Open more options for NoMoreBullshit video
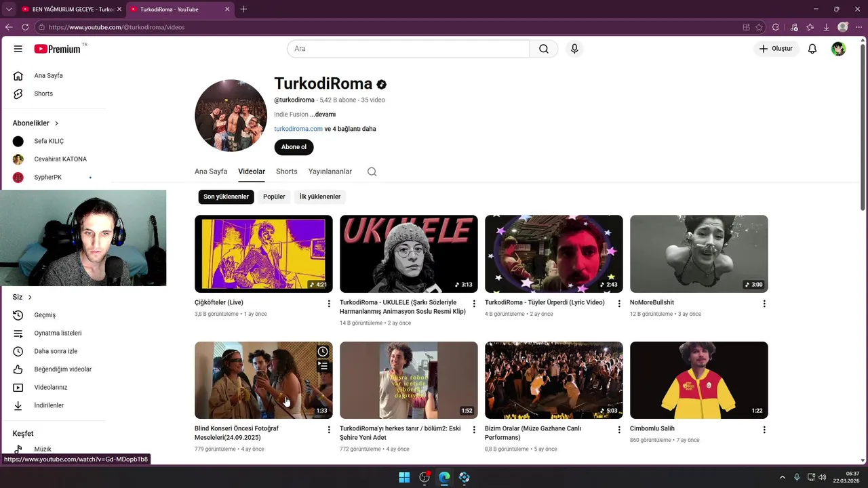The height and width of the screenshot is (488, 868). coord(764,304)
